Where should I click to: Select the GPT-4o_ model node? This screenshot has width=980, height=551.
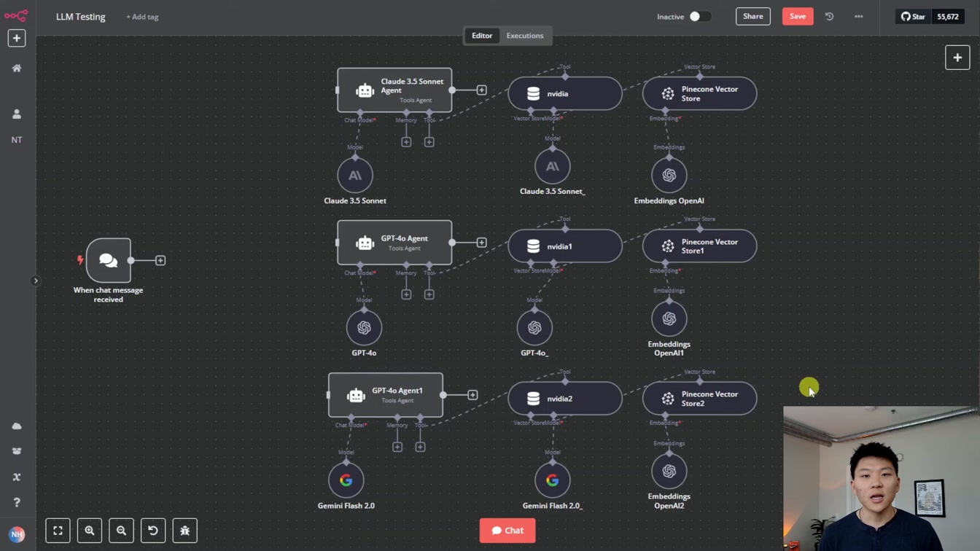coord(534,327)
